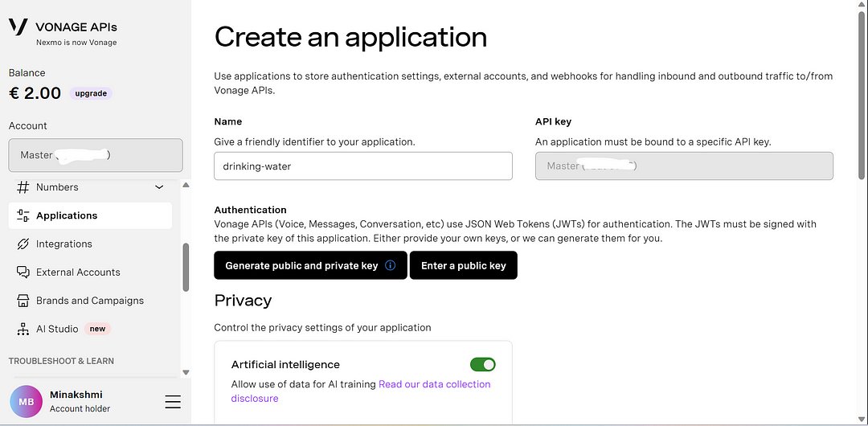868x426 pixels.
Task: Click the AI Studio network icon
Action: point(23,329)
